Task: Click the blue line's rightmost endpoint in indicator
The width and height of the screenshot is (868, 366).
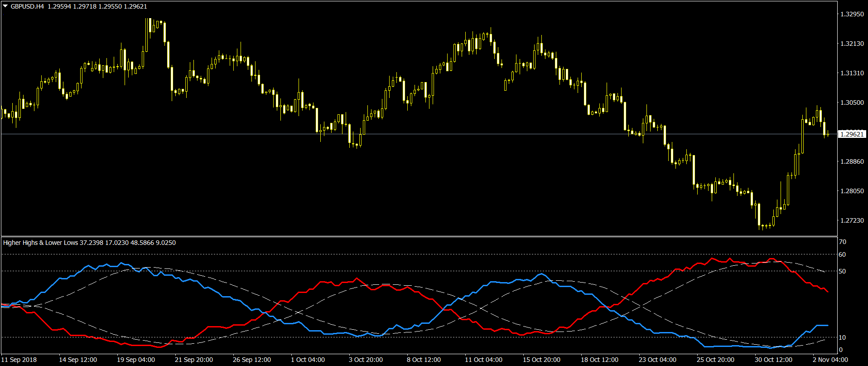Action: (x=828, y=325)
